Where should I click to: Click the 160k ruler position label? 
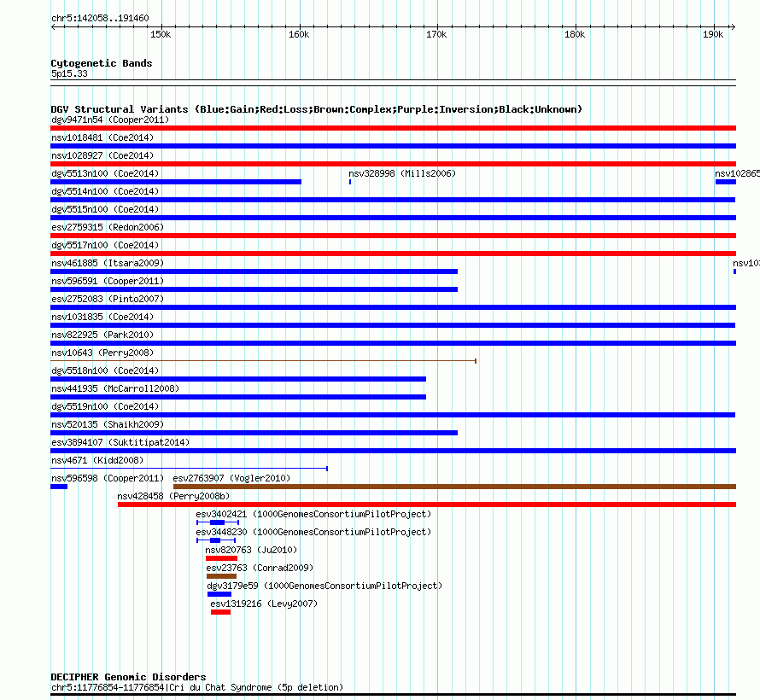point(299,34)
